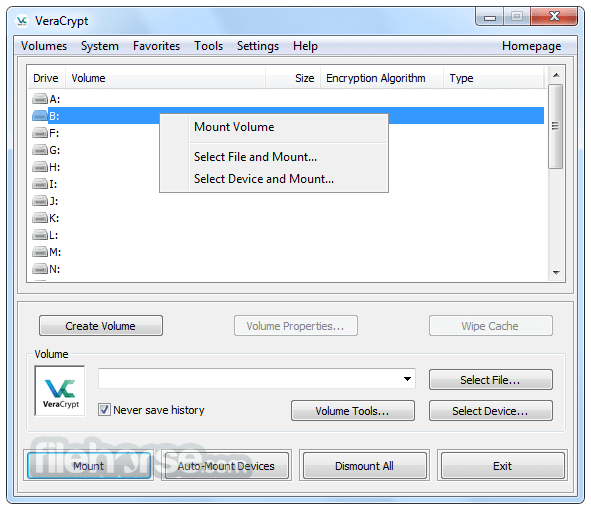Click the Dismount All button
591x509 pixels.
pos(364,466)
